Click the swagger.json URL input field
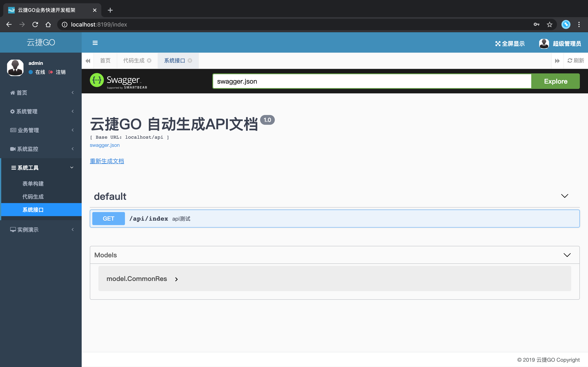 372,81
